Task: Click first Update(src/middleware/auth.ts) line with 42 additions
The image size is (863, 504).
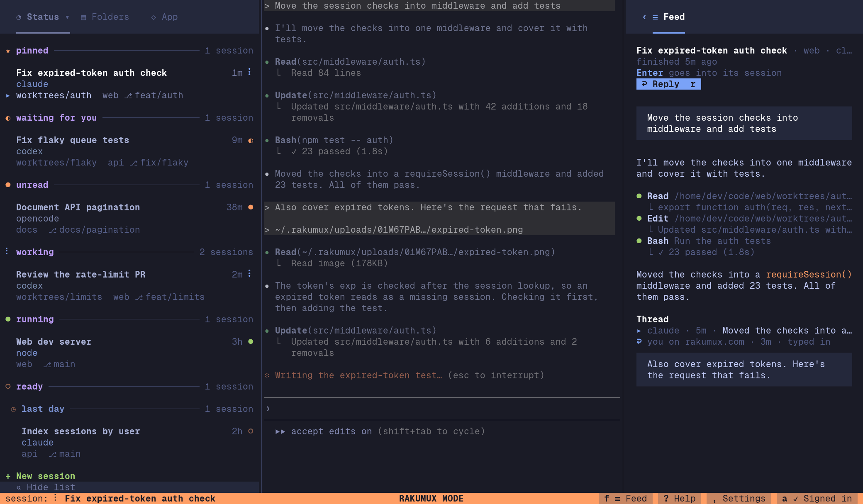Action: [x=356, y=95]
